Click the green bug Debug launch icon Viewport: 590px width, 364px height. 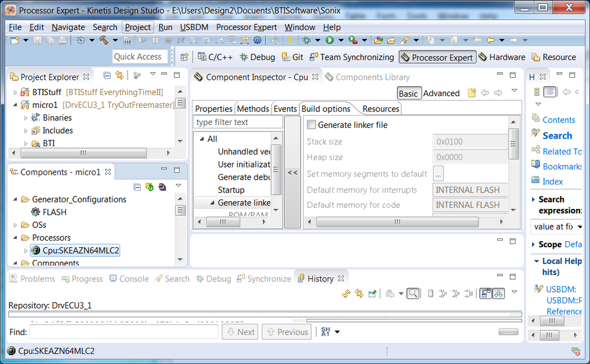click(x=307, y=40)
